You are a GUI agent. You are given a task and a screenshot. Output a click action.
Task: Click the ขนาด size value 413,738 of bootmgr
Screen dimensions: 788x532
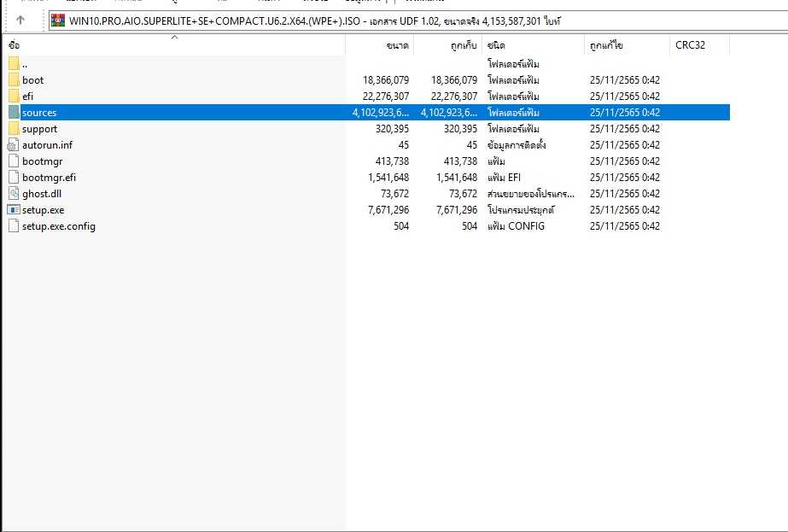click(x=392, y=161)
